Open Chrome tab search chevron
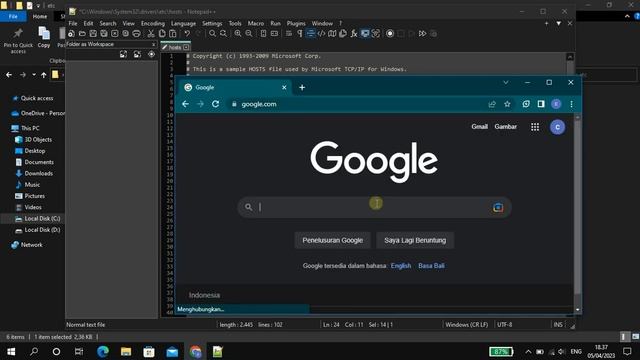This screenshot has height=360, width=640. click(x=506, y=82)
